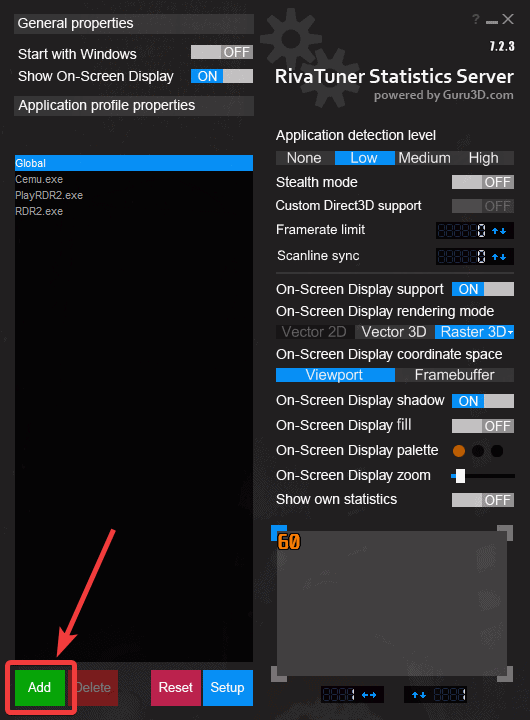Toggle On-Screen Display support switch

point(483,289)
